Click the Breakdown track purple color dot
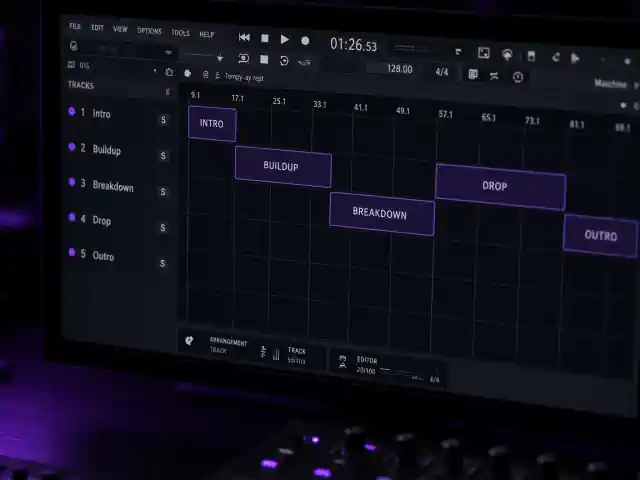This screenshot has height=480, width=640. point(72,182)
